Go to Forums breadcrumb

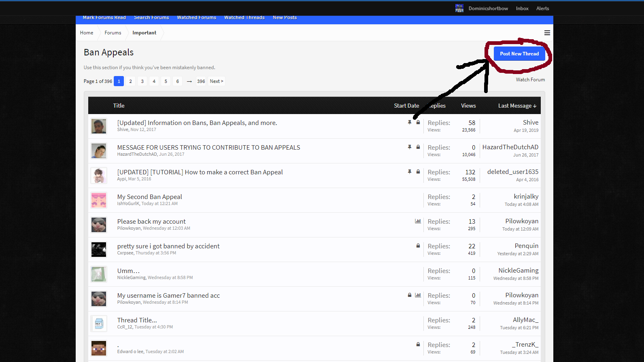point(113,33)
